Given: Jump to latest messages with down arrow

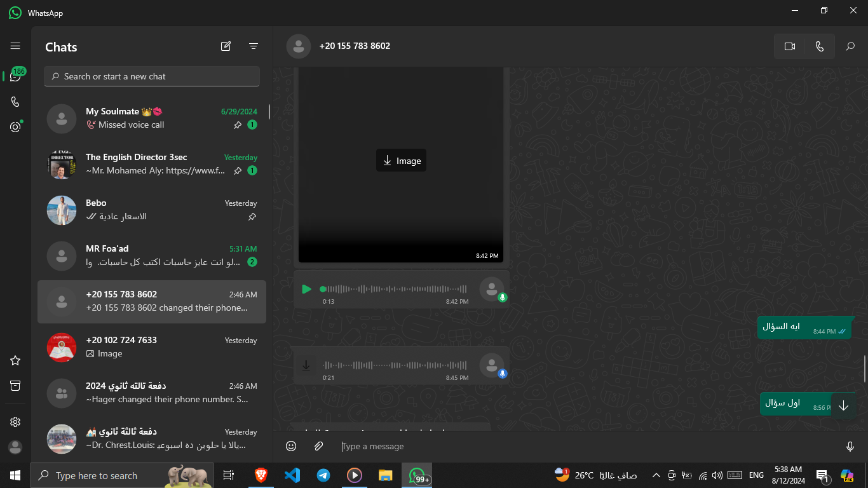Looking at the screenshot, I should pos(843,406).
